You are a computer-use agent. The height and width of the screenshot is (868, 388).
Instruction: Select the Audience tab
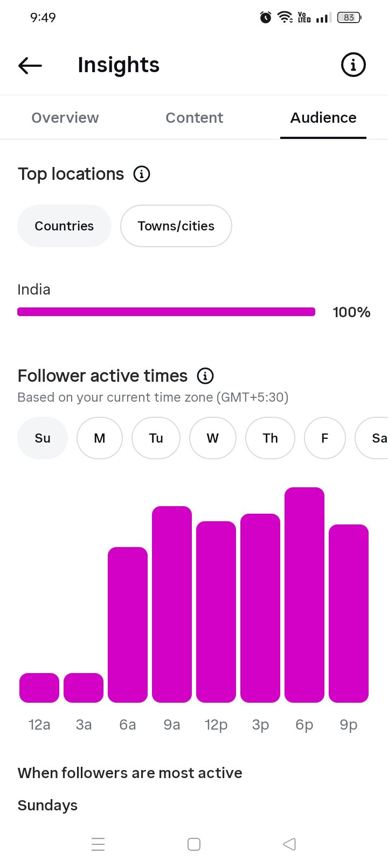pyautogui.click(x=323, y=117)
